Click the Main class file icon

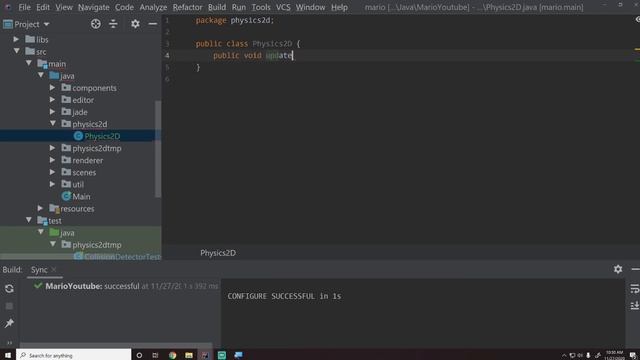66,196
